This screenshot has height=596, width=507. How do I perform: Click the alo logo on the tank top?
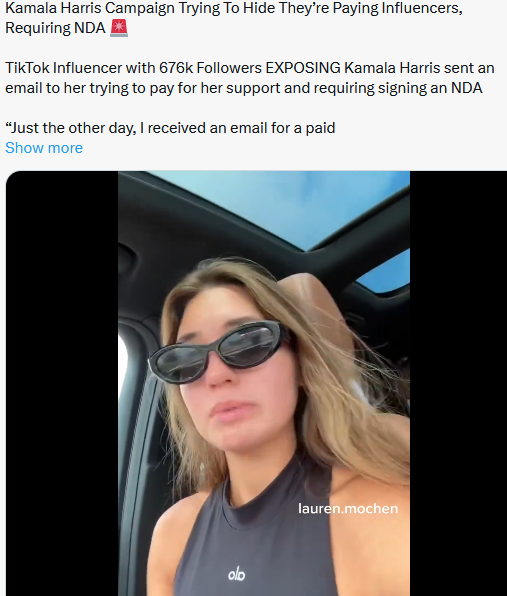(x=236, y=574)
